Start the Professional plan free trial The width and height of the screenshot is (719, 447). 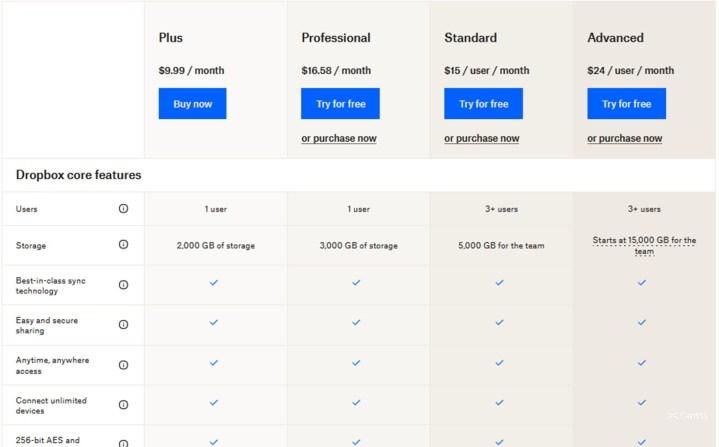point(340,104)
